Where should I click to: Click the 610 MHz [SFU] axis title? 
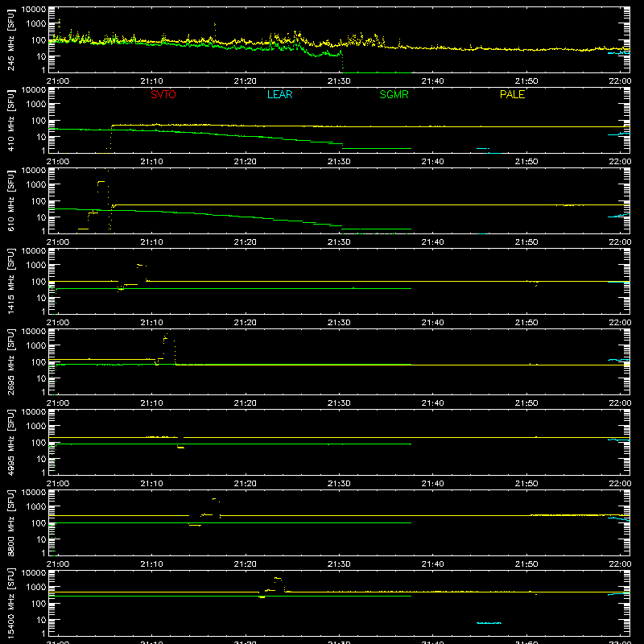click(11, 200)
